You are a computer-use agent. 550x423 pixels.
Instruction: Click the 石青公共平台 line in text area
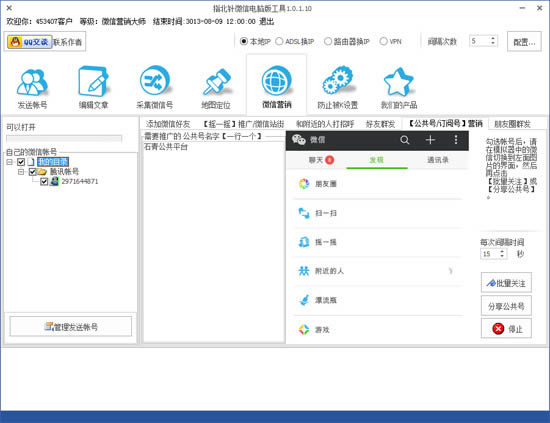pyautogui.click(x=166, y=147)
